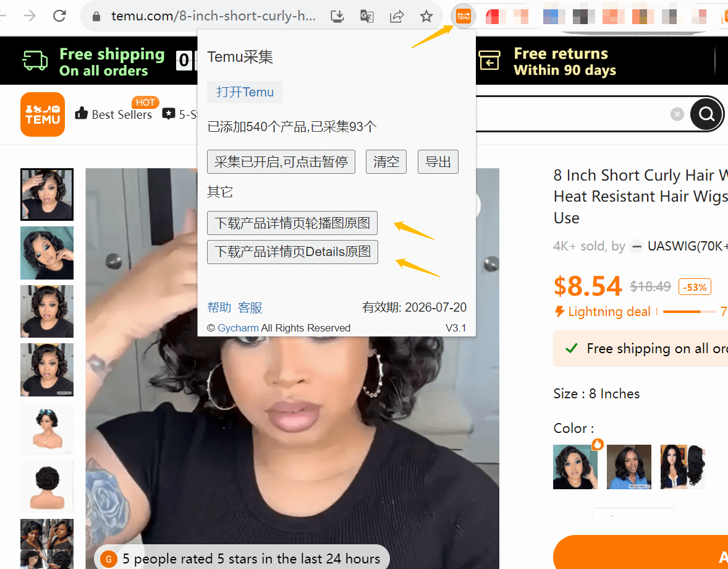Click the $8.54 price text
This screenshot has width=728, height=569.
(588, 286)
